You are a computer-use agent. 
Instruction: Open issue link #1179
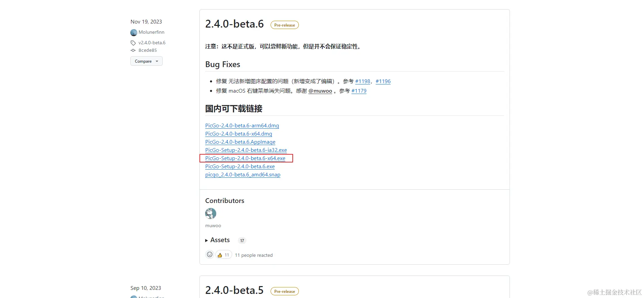359,91
